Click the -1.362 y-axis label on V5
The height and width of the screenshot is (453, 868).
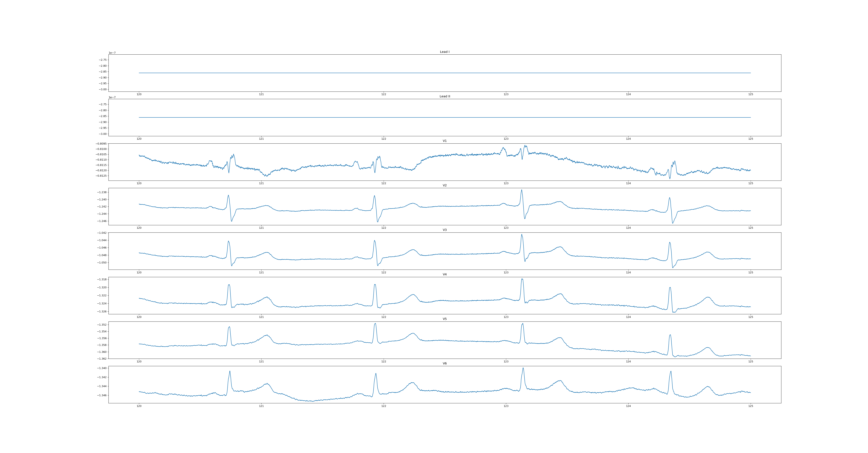[x=102, y=359]
